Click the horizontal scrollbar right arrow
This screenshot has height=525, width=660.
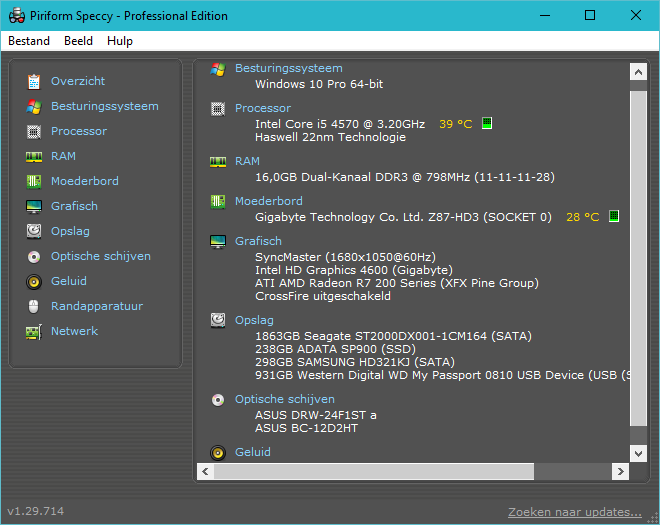[621, 471]
